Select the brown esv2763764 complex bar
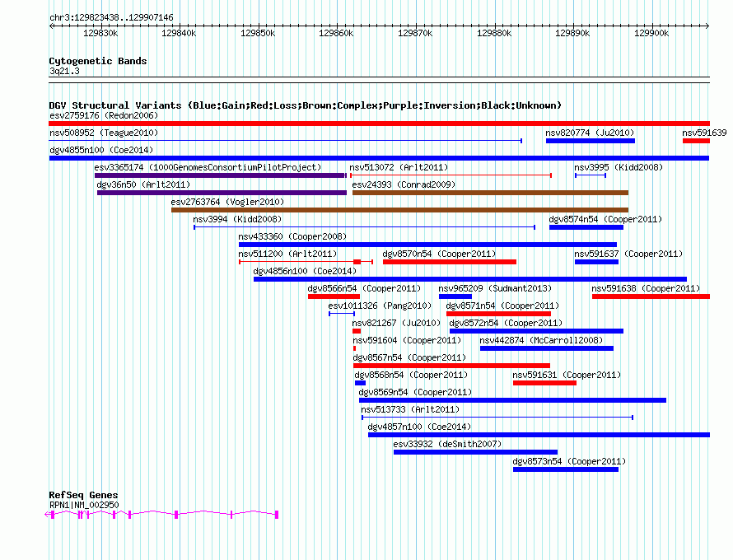The image size is (733, 560). coord(399,210)
